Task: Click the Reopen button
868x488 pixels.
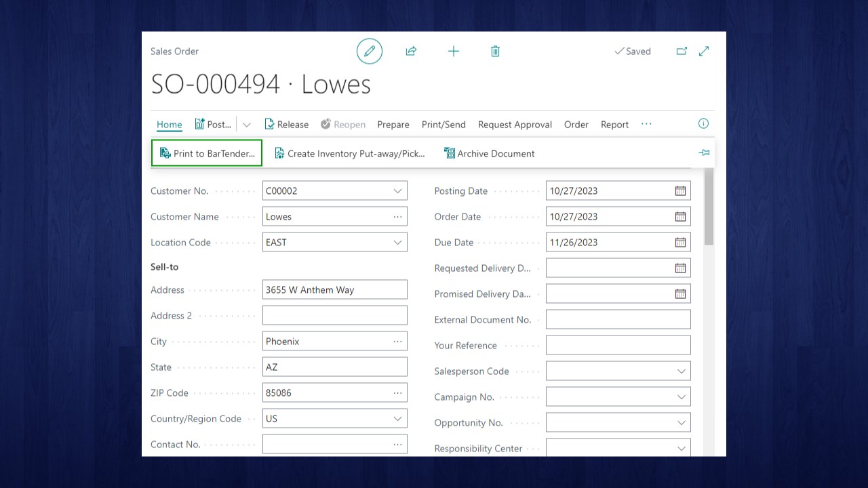Action: pos(343,125)
